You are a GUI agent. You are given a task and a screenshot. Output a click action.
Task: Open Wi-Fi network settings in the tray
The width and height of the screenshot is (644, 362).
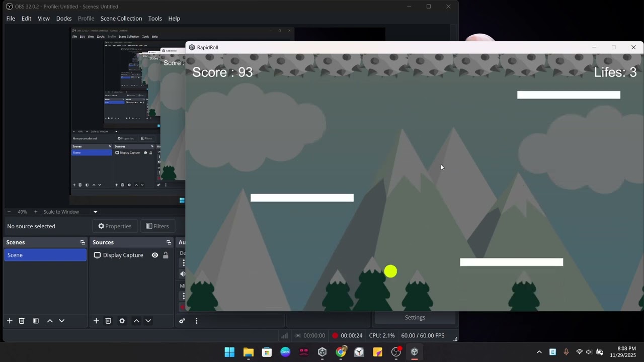[579, 352]
